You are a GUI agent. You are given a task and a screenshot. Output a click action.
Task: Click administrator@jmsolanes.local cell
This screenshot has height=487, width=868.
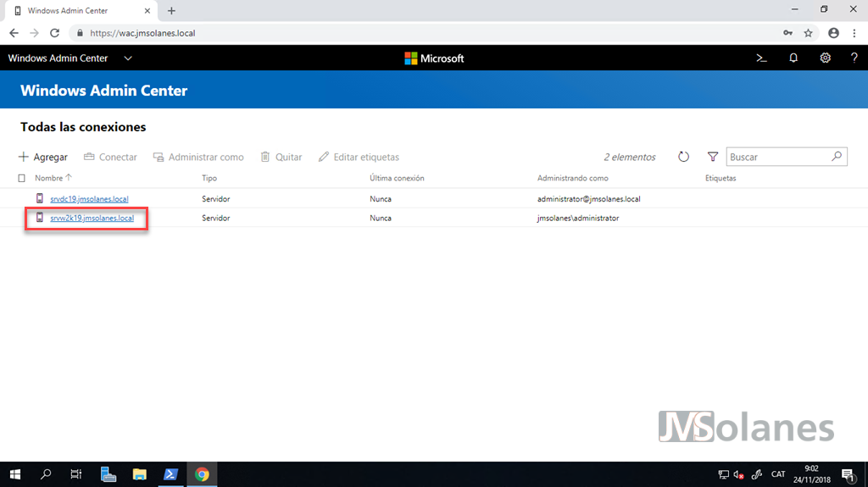click(x=588, y=199)
